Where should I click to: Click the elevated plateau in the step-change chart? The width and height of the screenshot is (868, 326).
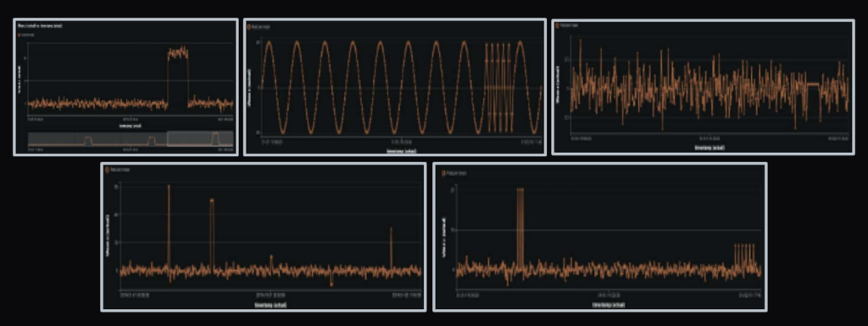point(178,53)
